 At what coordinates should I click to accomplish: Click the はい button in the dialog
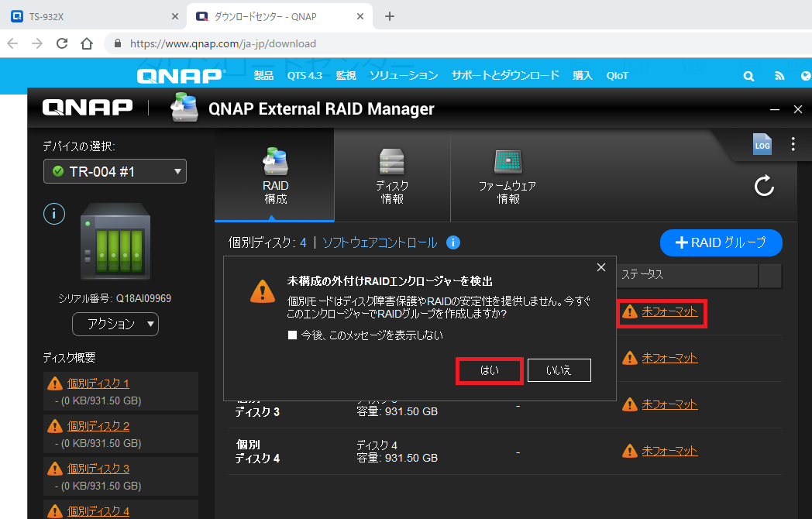(490, 370)
